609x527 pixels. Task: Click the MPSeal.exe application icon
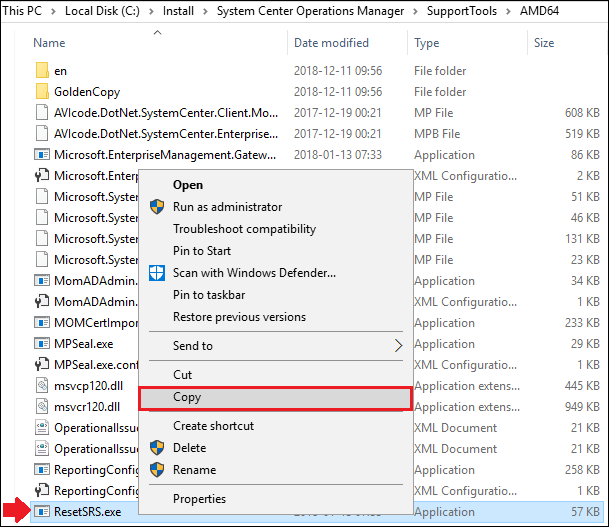[x=42, y=344]
